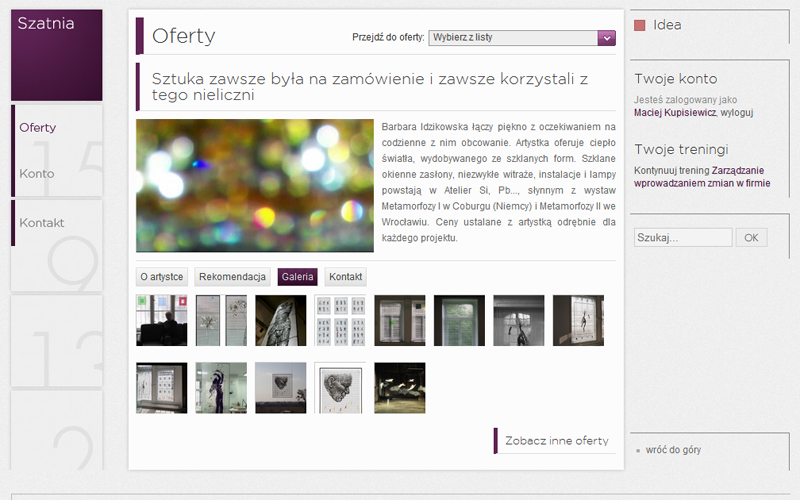Click the headline 'Sztuka zawsze była na zamówienie'

[370, 87]
